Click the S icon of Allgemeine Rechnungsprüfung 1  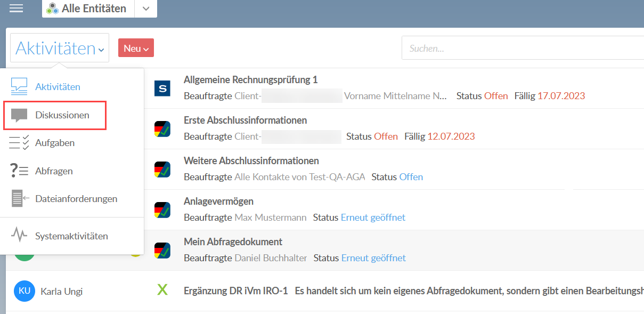(x=162, y=88)
